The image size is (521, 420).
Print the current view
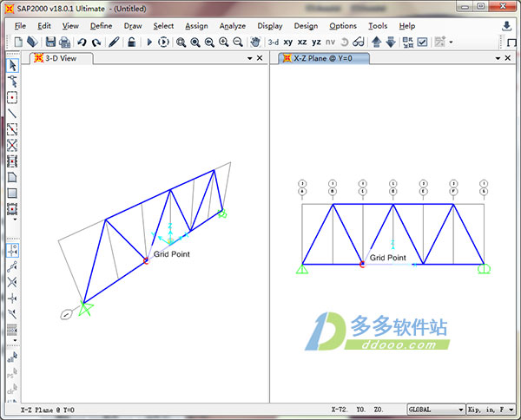click(x=64, y=43)
